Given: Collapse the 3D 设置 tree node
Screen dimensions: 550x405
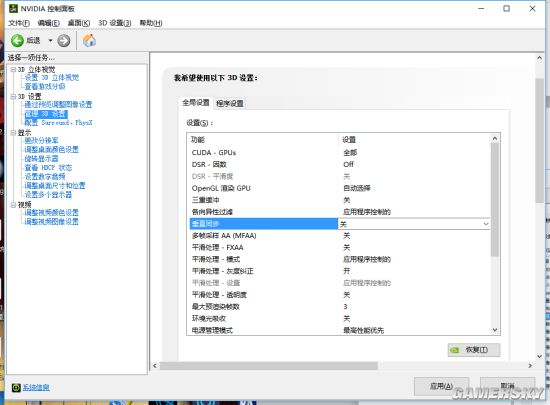Looking at the screenshot, I should [13, 96].
